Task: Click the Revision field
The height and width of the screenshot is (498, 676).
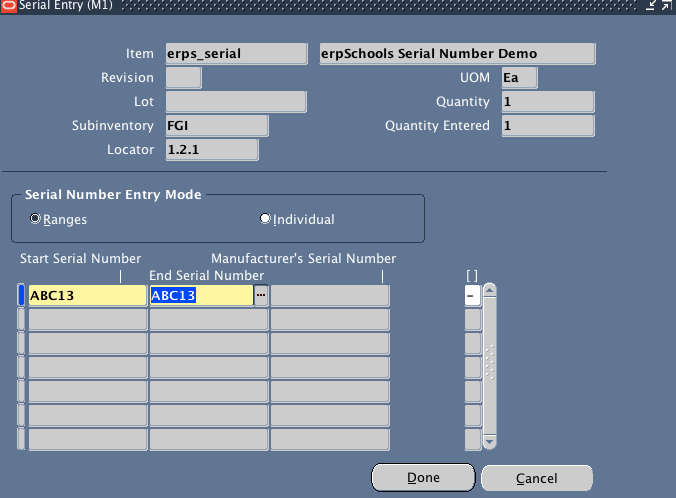Action: (x=184, y=78)
